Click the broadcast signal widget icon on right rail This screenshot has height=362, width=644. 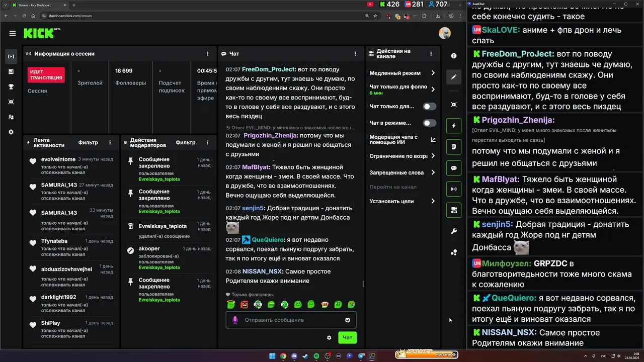(454, 189)
